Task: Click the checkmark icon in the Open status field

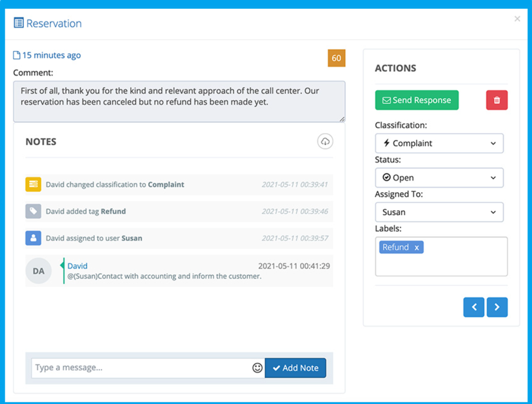Action: coord(386,177)
